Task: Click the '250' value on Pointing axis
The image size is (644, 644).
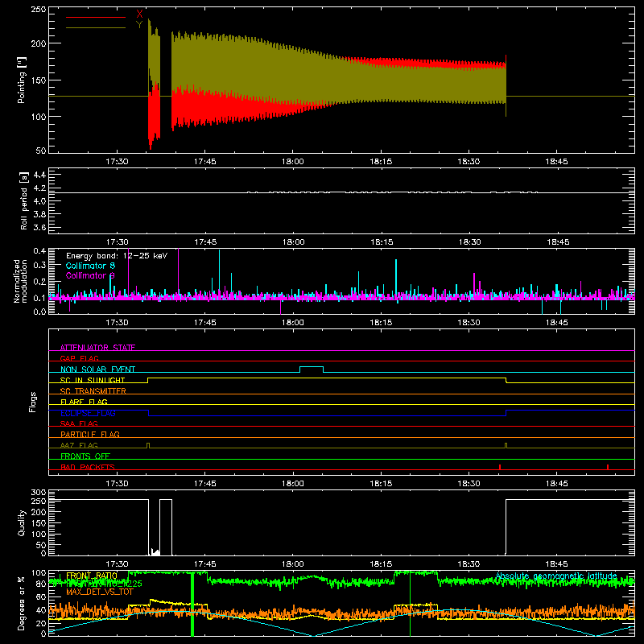Action: [38, 9]
